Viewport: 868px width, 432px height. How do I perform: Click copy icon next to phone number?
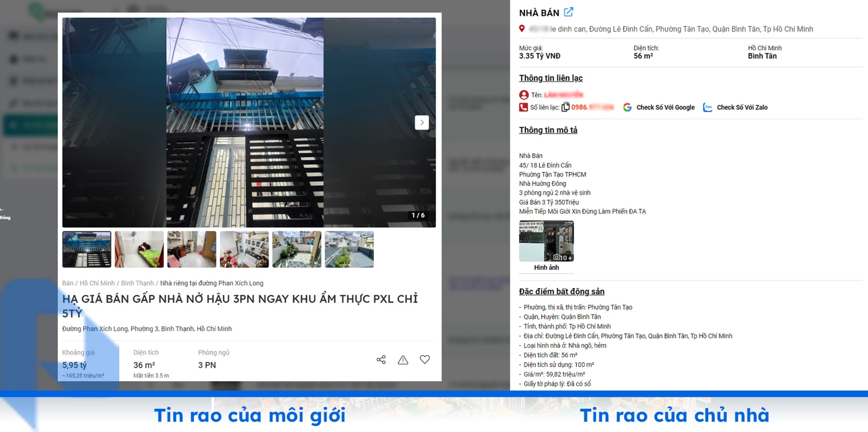(565, 107)
